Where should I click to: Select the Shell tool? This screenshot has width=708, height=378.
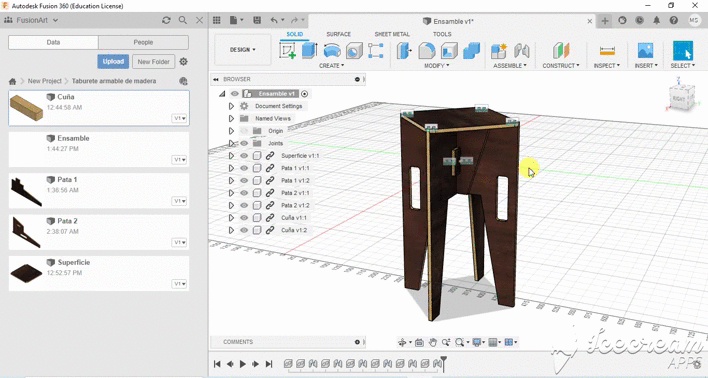[449, 51]
